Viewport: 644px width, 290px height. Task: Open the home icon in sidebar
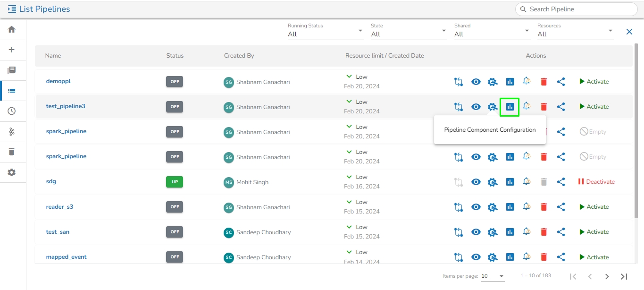(12, 29)
